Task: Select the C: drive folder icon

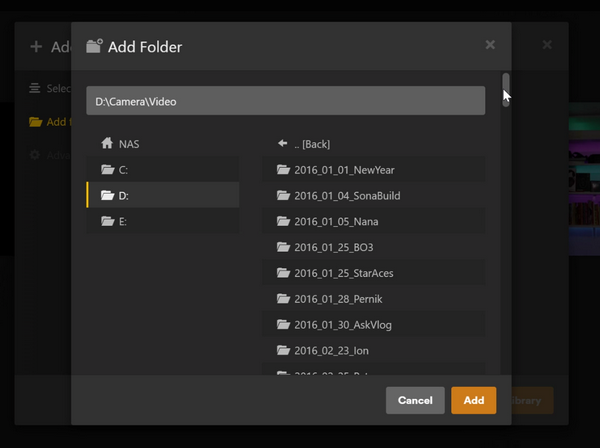Action: (x=107, y=170)
